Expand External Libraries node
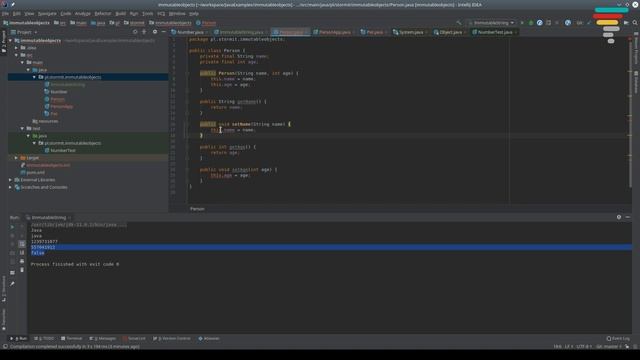The image size is (640, 360). coord(11,180)
